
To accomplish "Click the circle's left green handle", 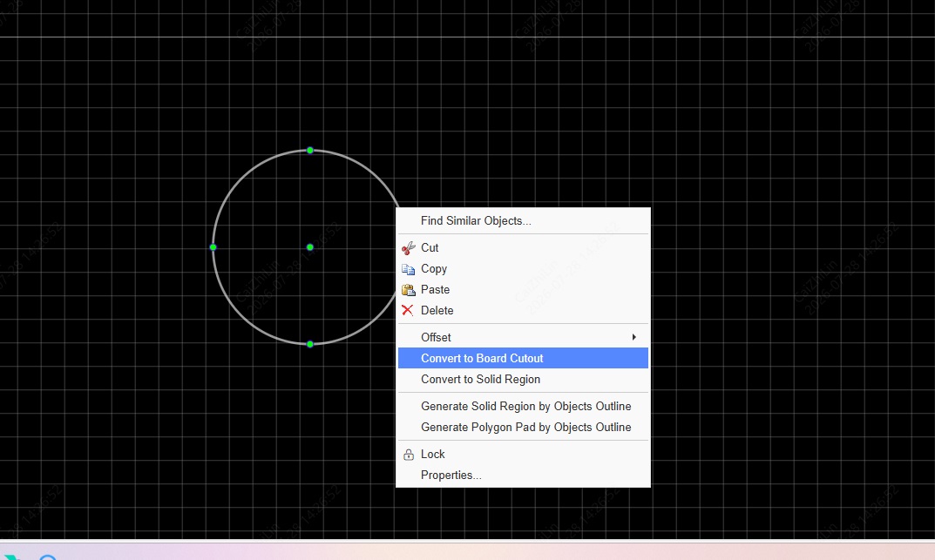I will [x=213, y=247].
